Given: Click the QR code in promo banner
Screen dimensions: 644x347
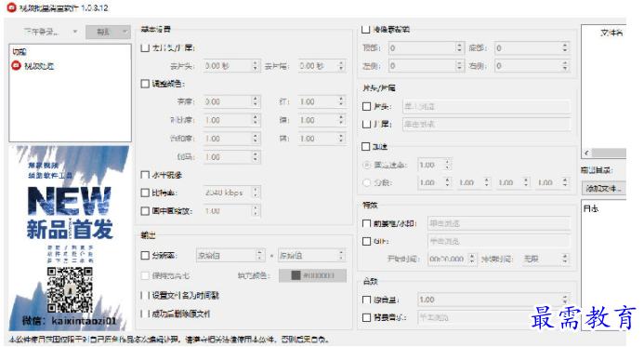Looking at the screenshot, I should tap(70, 289).
